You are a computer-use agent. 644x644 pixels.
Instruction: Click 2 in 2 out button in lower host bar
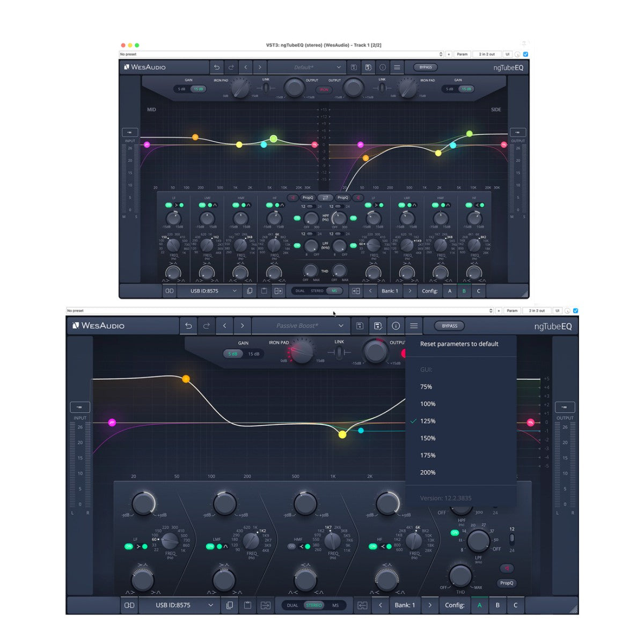coord(537,311)
